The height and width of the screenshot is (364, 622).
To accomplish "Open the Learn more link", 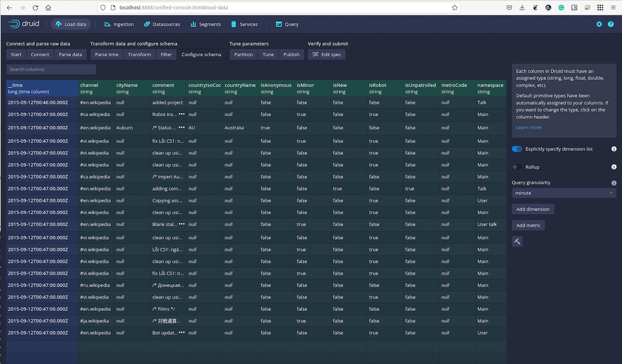I will pyautogui.click(x=528, y=127).
